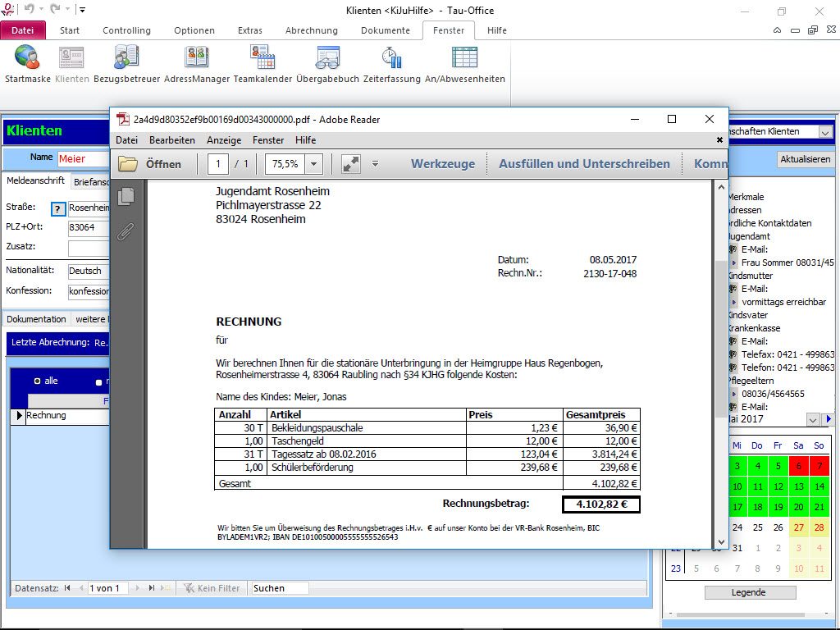840x630 pixels.
Task: Open the Anzeige menu in Adobe Reader
Action: 224,140
